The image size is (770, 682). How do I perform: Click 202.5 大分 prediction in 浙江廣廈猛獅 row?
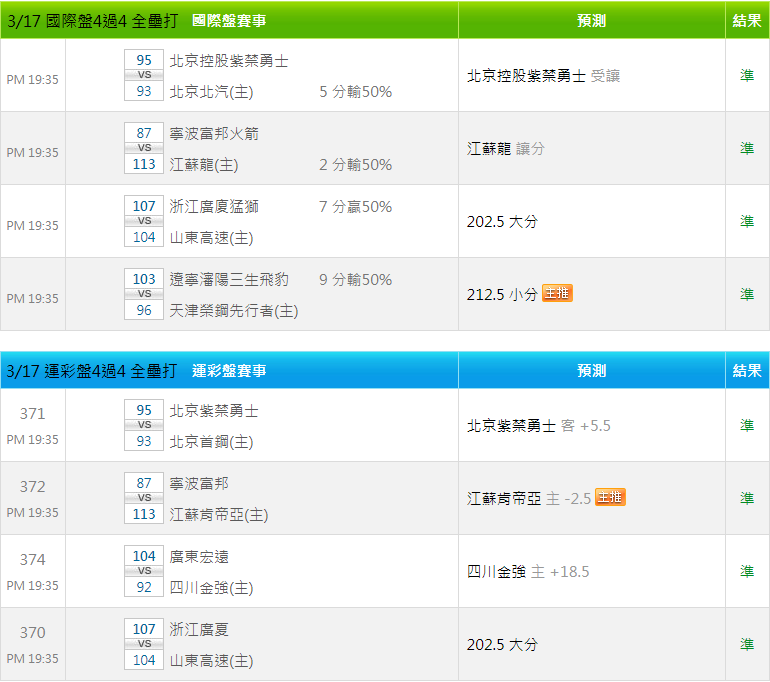pos(502,221)
